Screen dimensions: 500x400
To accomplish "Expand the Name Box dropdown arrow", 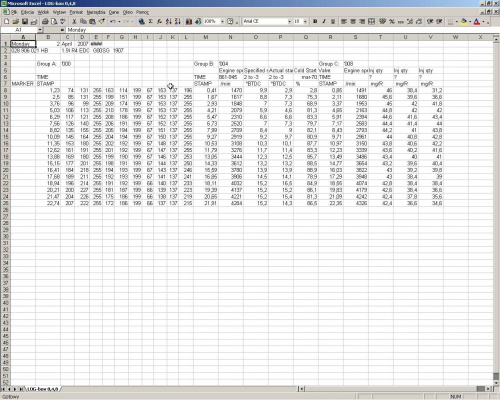I will (40, 30).
